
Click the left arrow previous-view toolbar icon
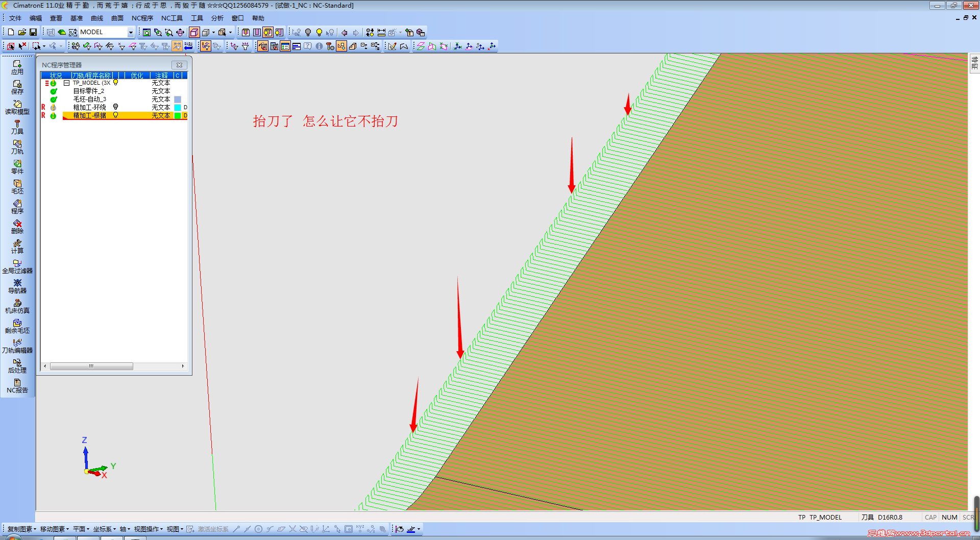point(345,32)
